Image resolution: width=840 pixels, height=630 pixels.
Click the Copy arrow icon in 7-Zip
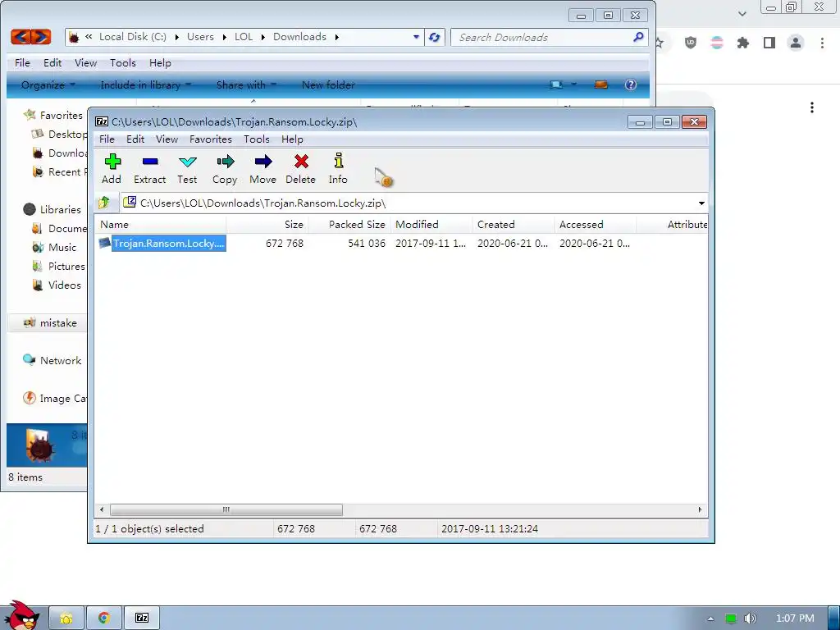point(225,162)
